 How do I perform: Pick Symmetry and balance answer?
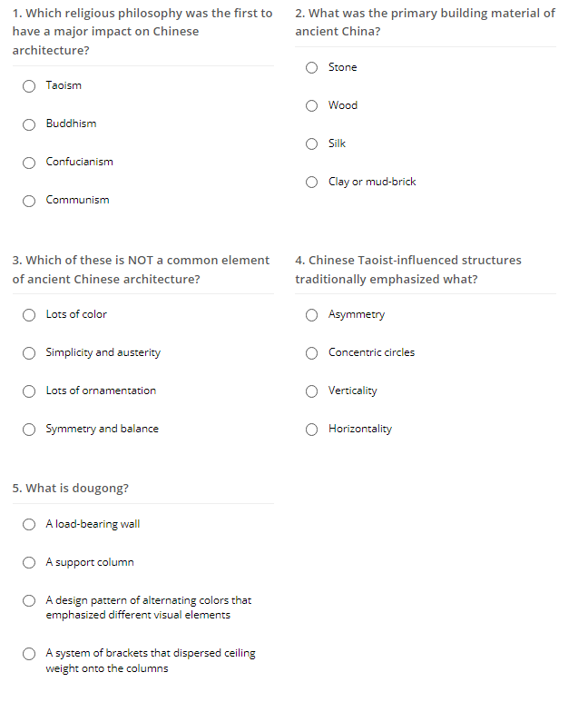click(29, 430)
